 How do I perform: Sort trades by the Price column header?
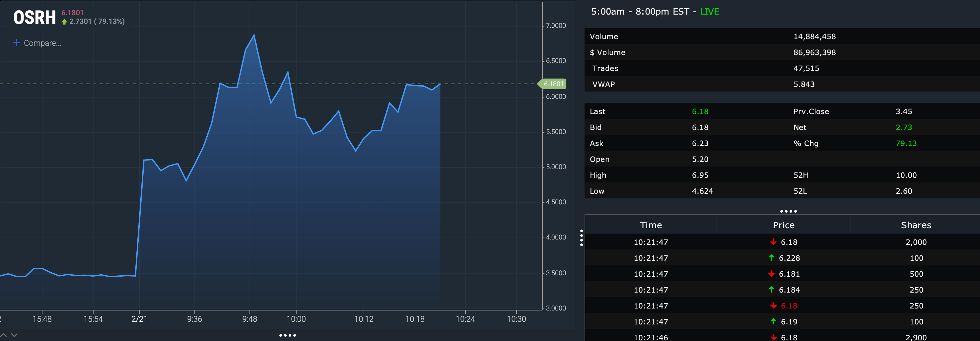(x=783, y=225)
